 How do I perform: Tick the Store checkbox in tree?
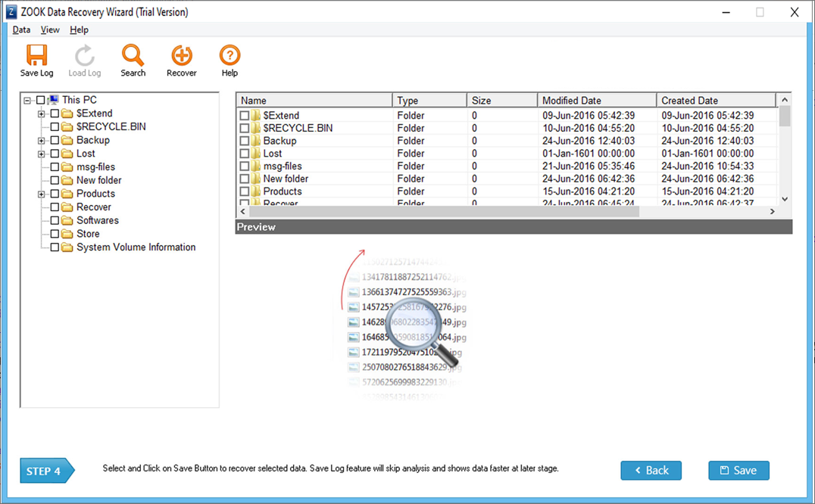tap(55, 234)
